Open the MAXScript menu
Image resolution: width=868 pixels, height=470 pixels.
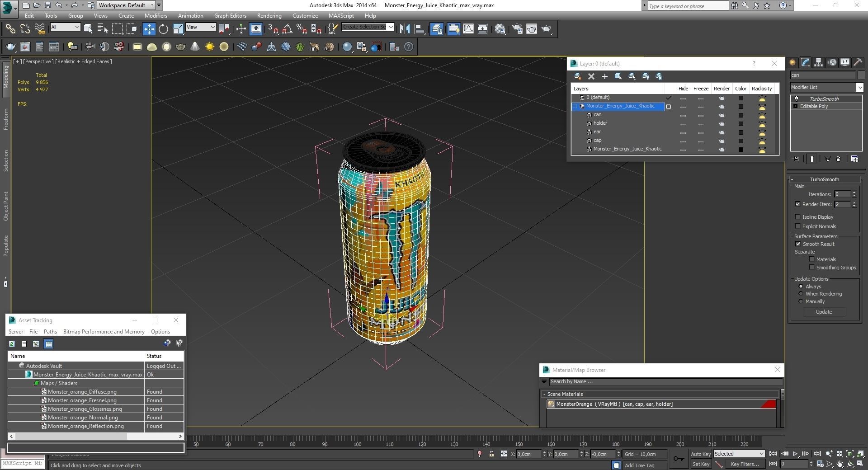[x=341, y=16]
